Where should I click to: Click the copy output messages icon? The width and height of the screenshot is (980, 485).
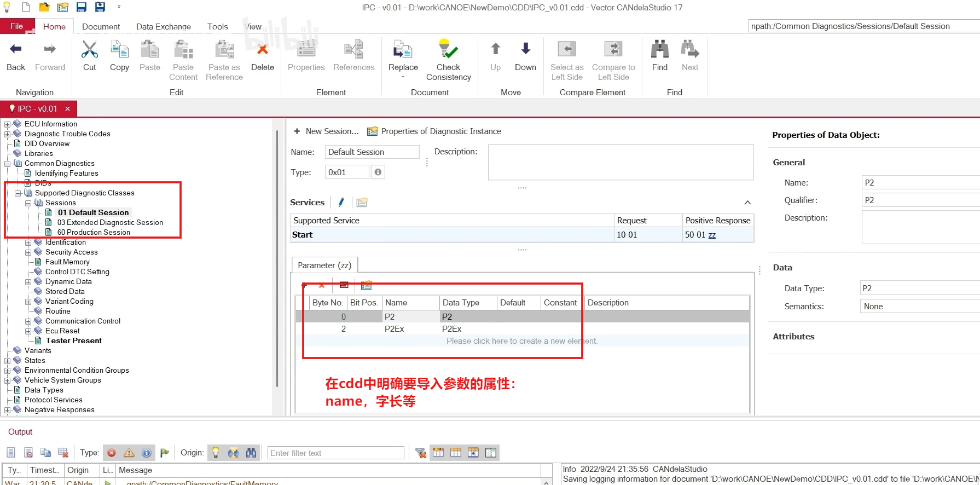click(x=45, y=453)
